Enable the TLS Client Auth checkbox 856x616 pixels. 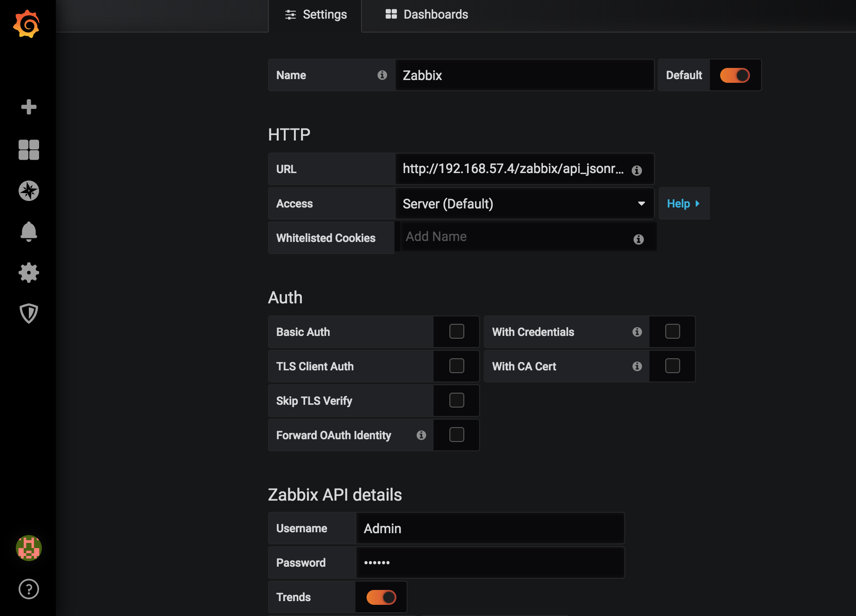[457, 366]
